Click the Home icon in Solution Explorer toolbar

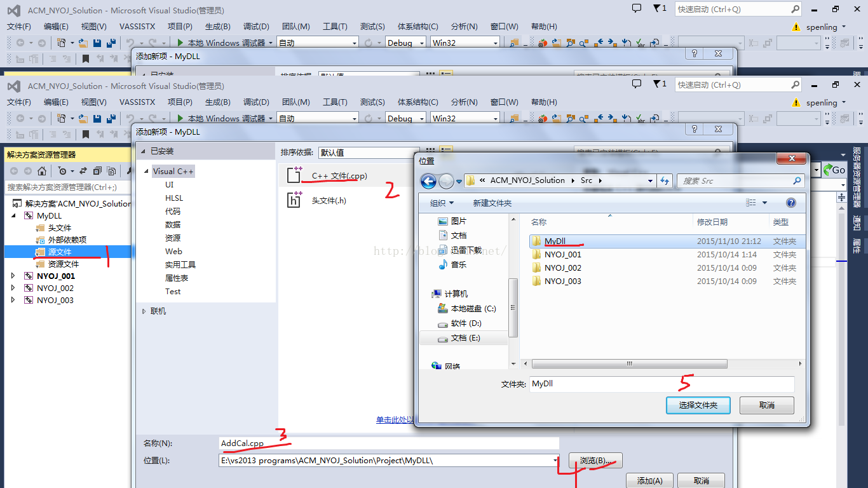click(41, 171)
